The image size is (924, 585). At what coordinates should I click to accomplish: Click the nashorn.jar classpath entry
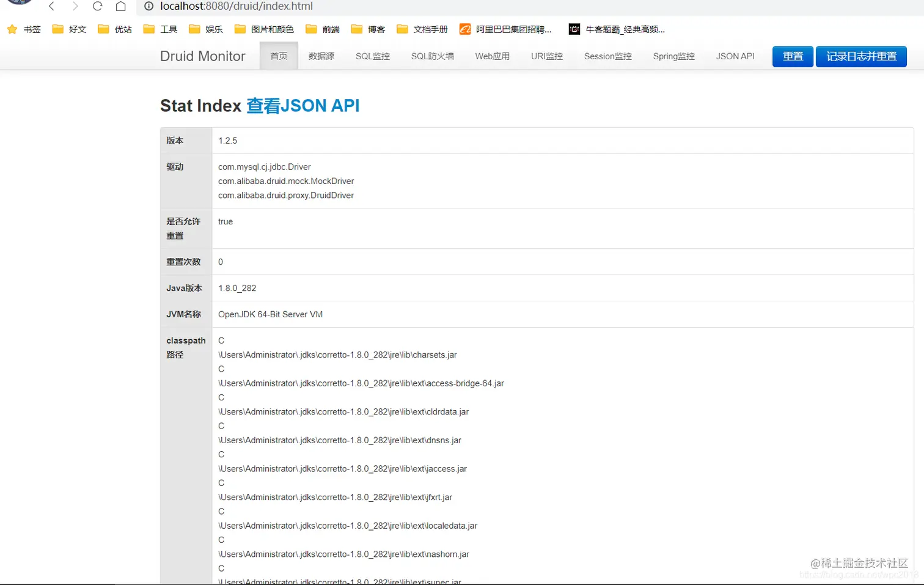344,554
